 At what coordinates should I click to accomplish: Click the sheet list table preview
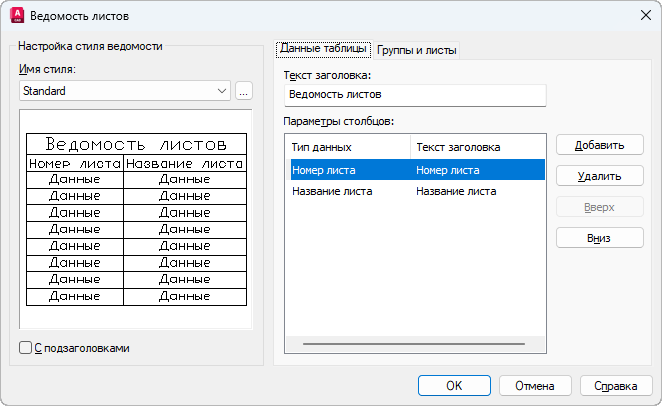click(136, 219)
